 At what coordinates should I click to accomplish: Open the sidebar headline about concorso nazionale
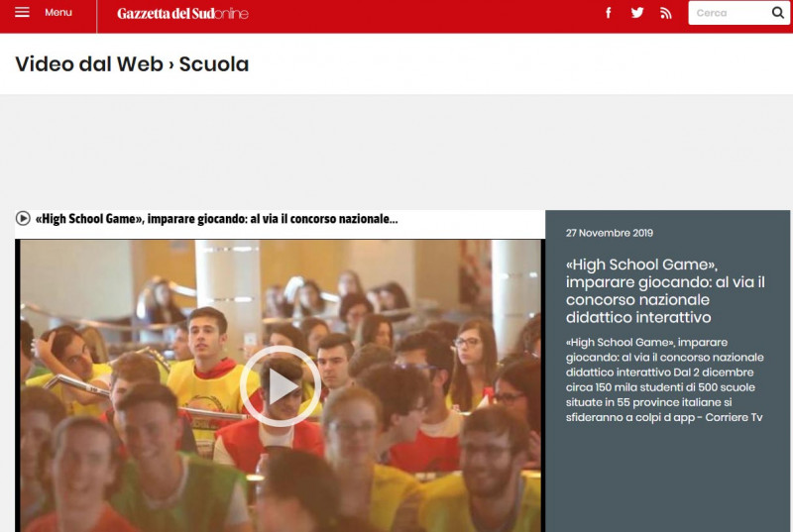point(665,290)
